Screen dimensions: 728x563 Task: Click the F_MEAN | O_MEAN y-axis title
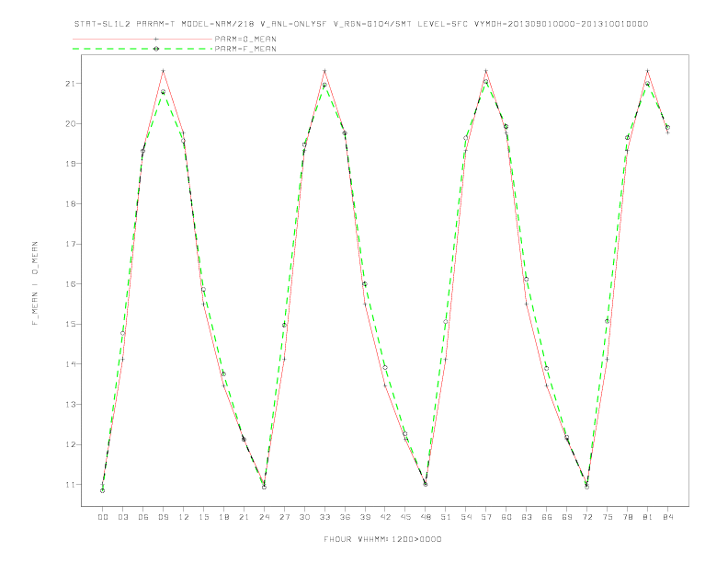tap(35, 283)
